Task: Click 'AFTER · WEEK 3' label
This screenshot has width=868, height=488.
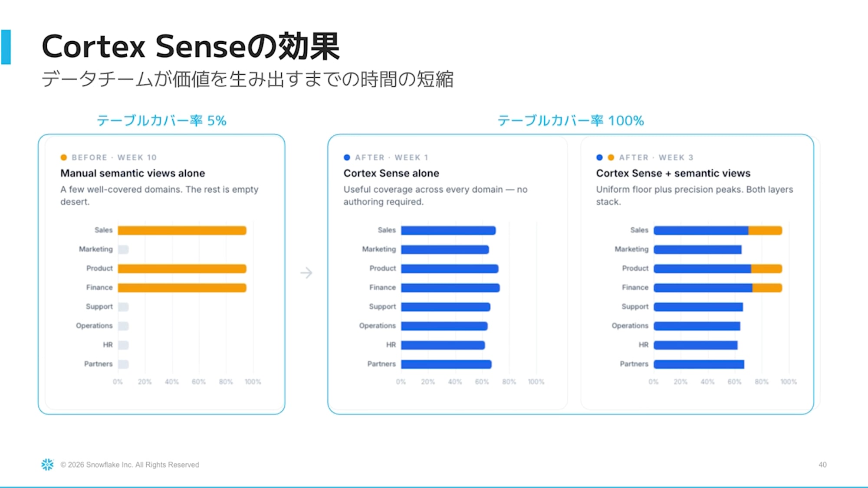Action: click(656, 157)
